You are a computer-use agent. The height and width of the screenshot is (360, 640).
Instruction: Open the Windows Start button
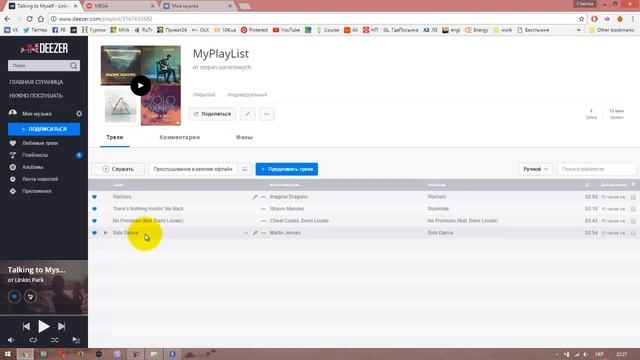(x=7, y=354)
